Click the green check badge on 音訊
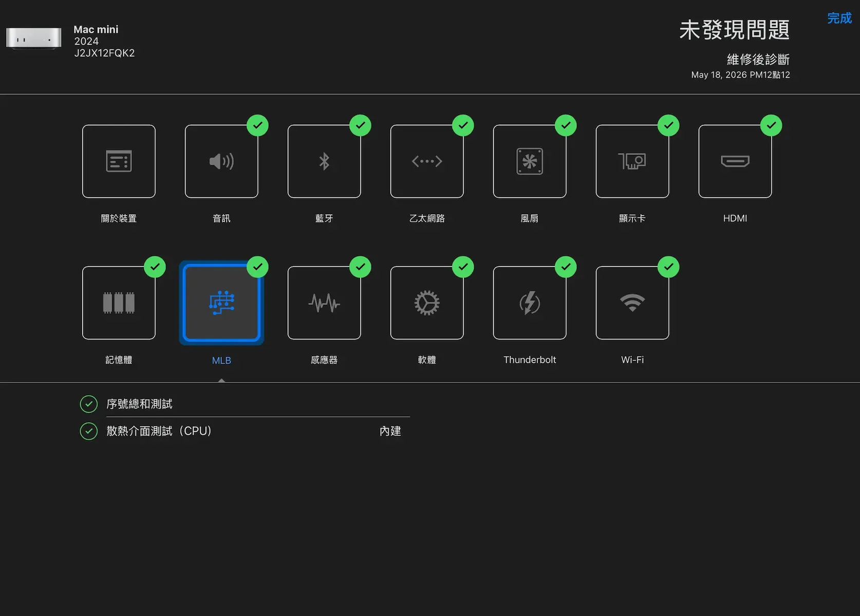The image size is (860, 616). pyautogui.click(x=257, y=125)
